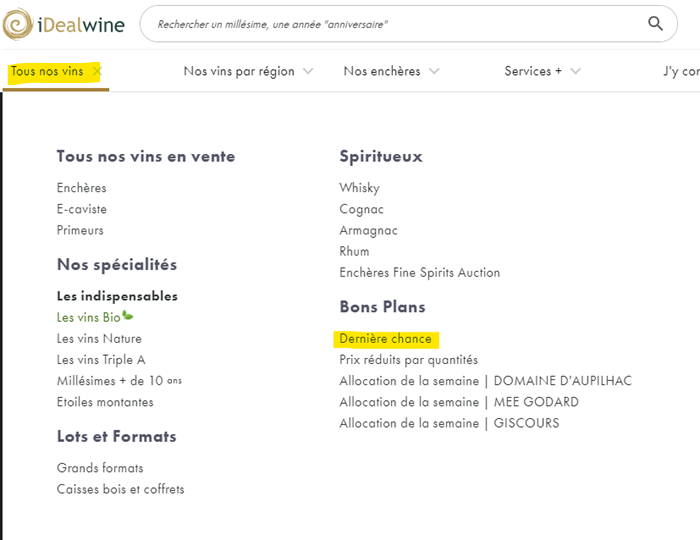Viewport: 700px width, 540px height.
Task: Open Millésimes + de 10 ans
Action: pyautogui.click(x=119, y=381)
